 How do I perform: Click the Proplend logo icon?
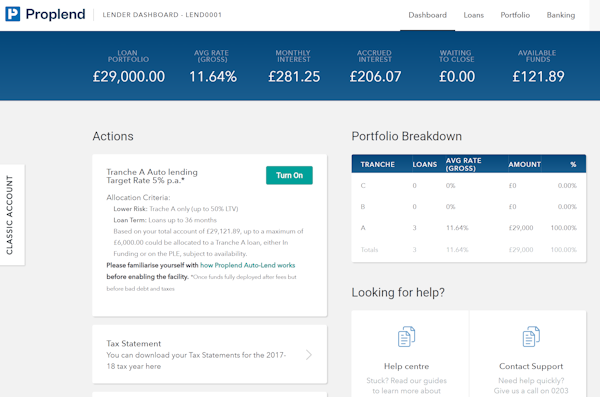13,14
